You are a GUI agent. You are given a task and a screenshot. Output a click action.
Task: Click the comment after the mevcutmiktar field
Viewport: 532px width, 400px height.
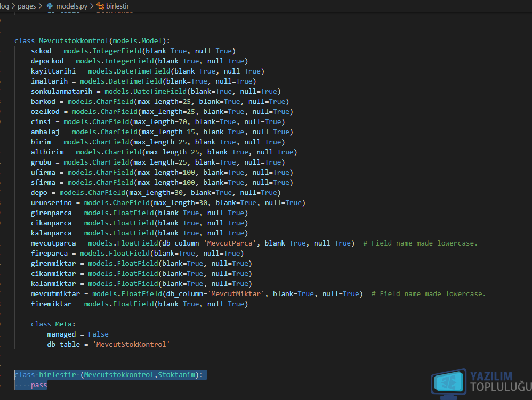[x=429, y=294]
